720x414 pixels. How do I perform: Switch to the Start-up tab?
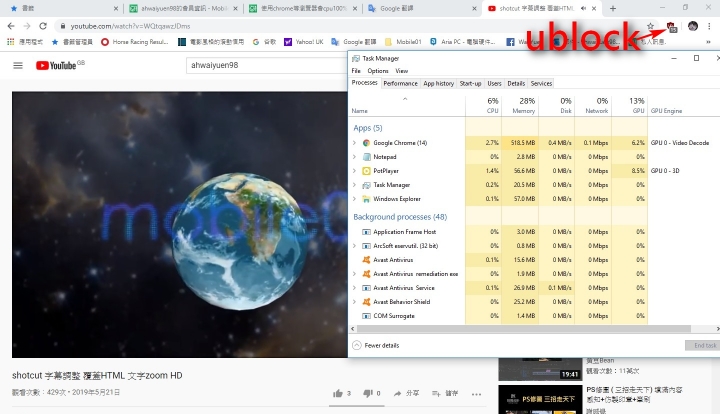click(x=470, y=83)
